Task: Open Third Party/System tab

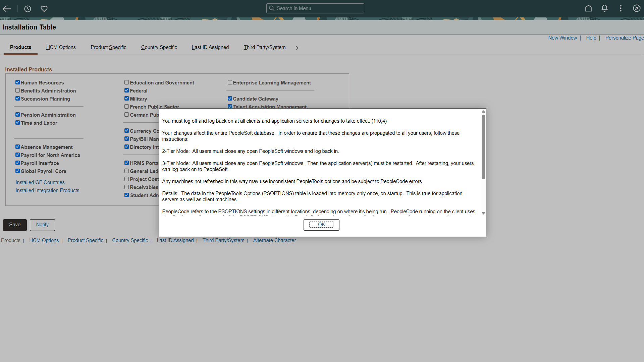Action: pyautogui.click(x=265, y=47)
